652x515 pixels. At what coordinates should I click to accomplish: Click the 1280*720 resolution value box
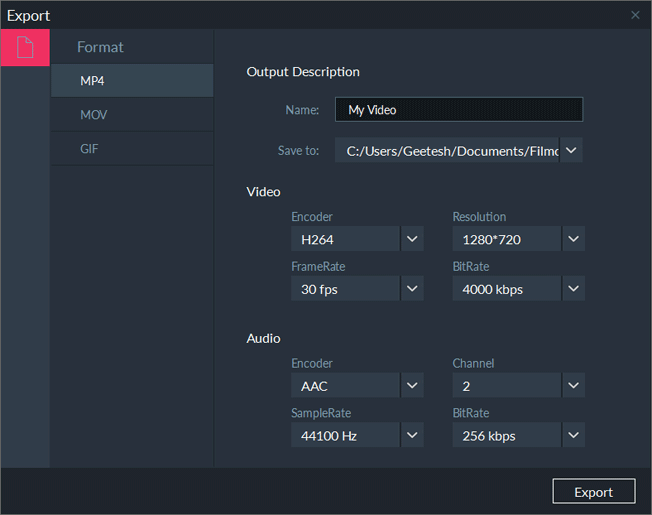506,239
